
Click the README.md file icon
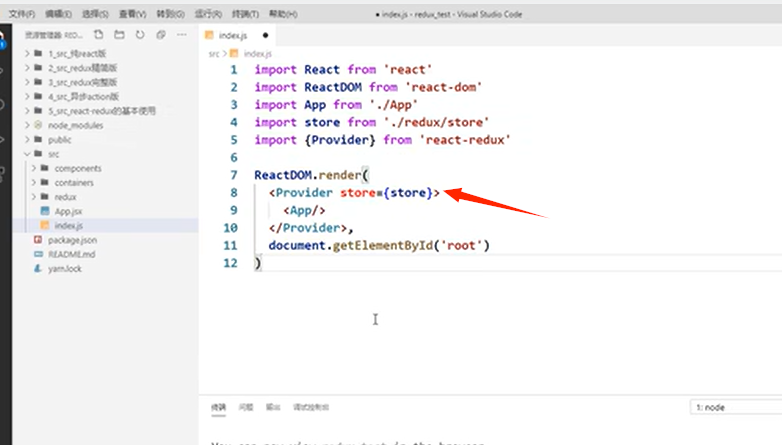38,254
